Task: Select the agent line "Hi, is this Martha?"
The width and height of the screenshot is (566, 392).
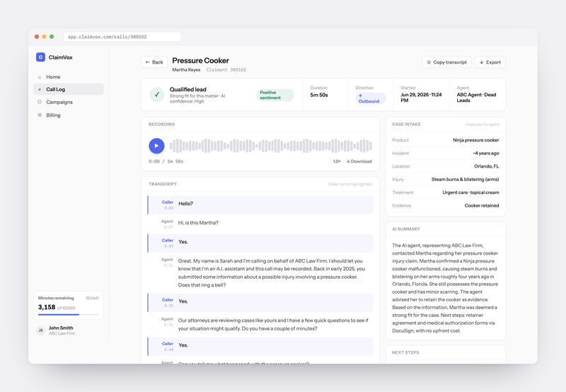Action: (x=198, y=223)
